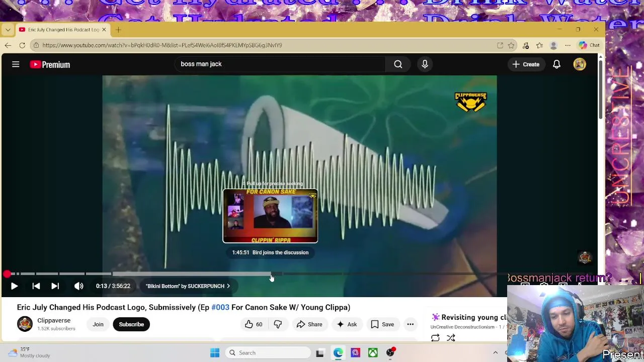
Task: Open the Microsoft Edge taskbar icon
Action: (x=338, y=353)
